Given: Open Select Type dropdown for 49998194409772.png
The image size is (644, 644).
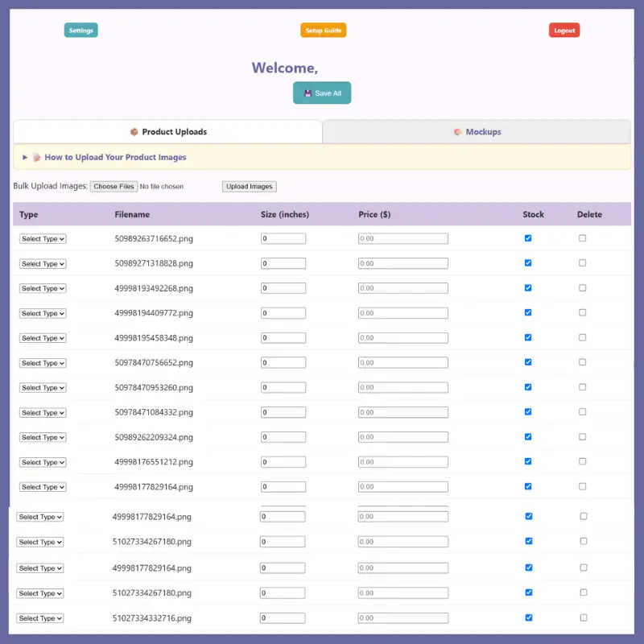Looking at the screenshot, I should [43, 313].
